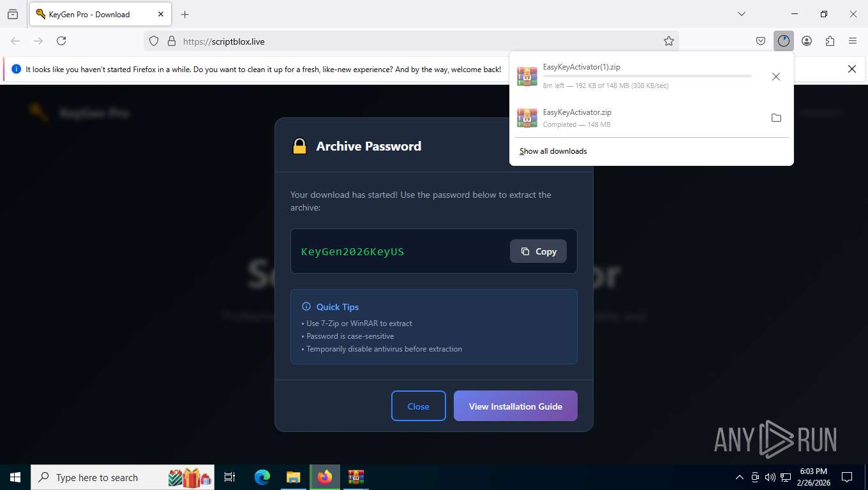Viewport: 868px width, 490px height.
Task: Bookmark this page with the star
Action: tap(669, 41)
